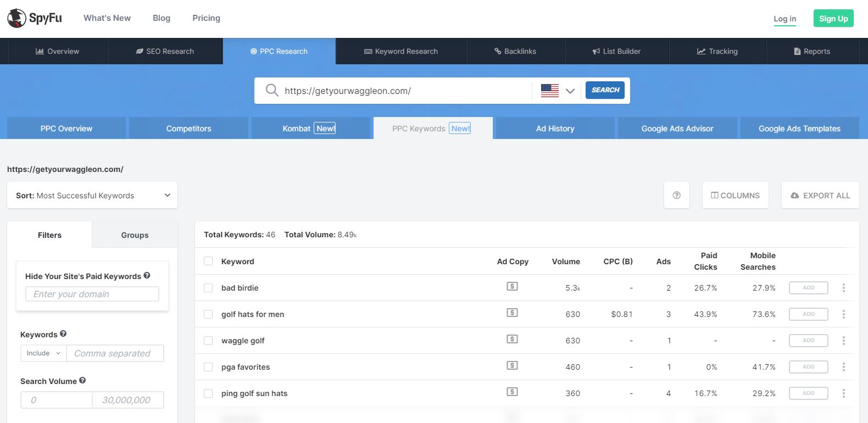
Task: Click help icon beside Search Volume
Action: [x=82, y=380]
